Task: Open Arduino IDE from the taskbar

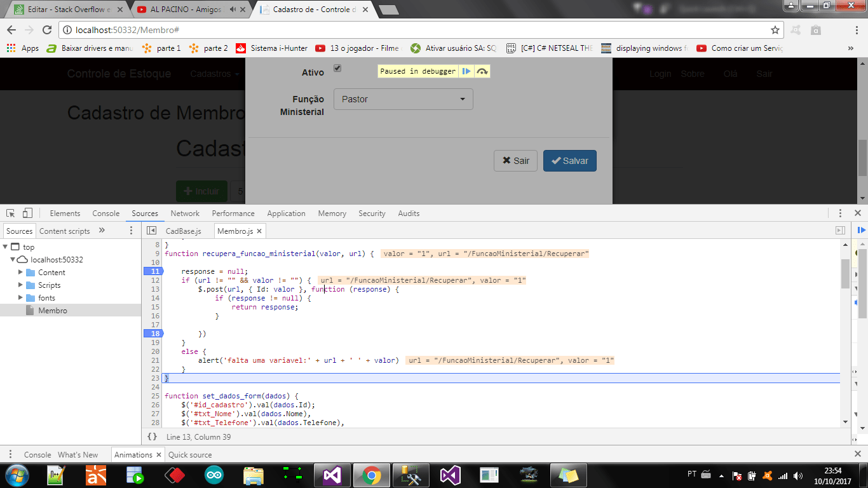Action: (x=214, y=475)
